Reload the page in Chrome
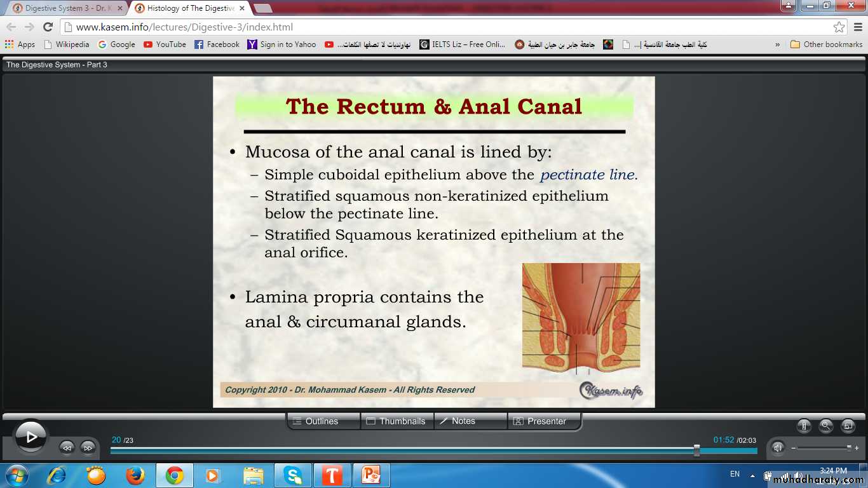868x488 pixels. pyautogui.click(x=48, y=27)
